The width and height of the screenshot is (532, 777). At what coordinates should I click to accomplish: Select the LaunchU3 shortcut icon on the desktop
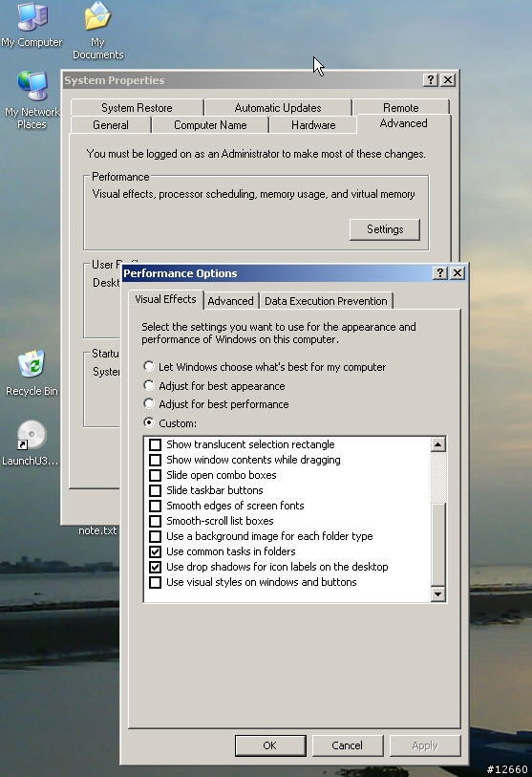(31, 442)
